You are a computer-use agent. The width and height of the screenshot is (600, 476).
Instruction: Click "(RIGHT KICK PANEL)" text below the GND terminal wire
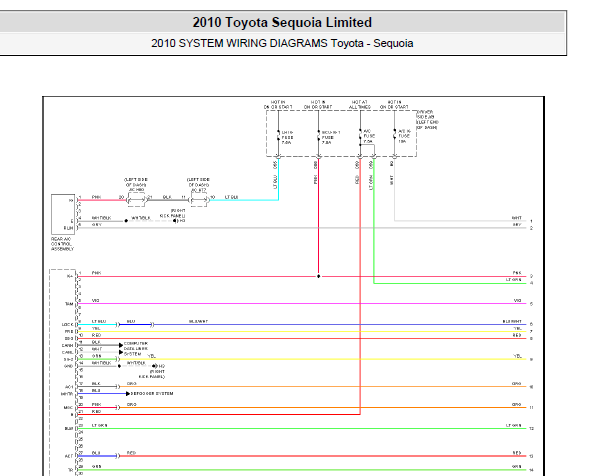(x=152, y=374)
